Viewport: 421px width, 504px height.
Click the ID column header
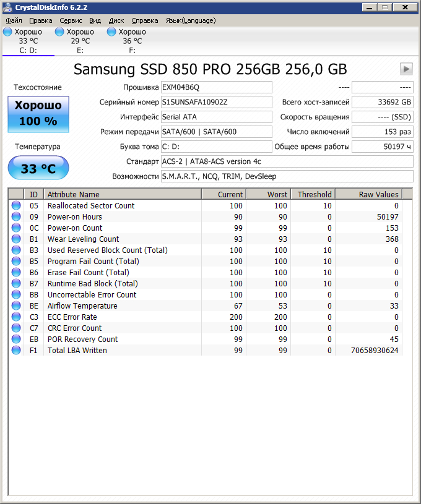point(33,194)
